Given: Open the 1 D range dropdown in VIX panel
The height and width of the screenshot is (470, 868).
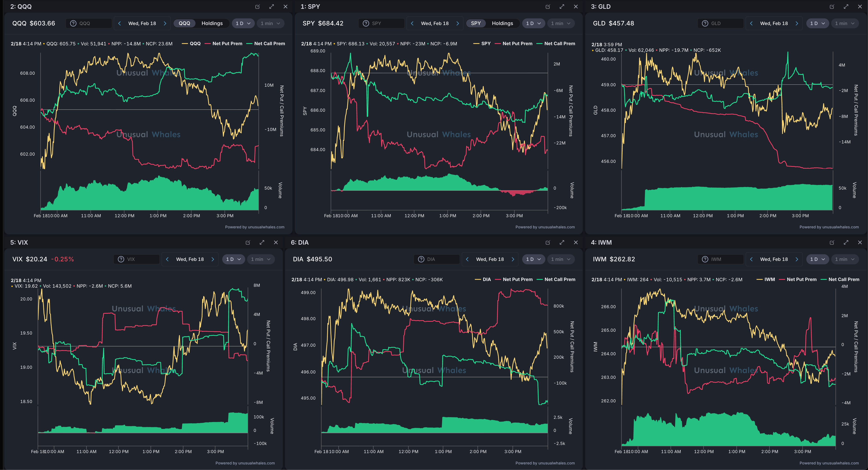Looking at the screenshot, I should tap(233, 259).
